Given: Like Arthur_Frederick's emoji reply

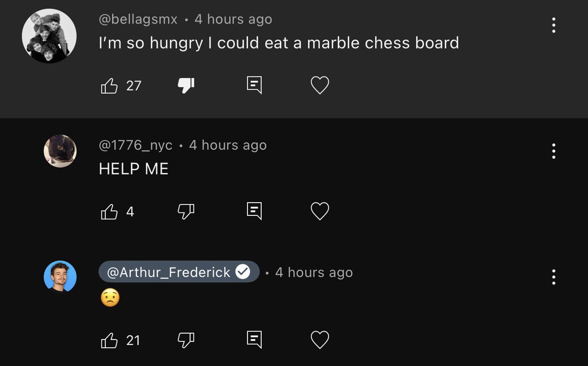Looking at the screenshot, I should pos(109,340).
